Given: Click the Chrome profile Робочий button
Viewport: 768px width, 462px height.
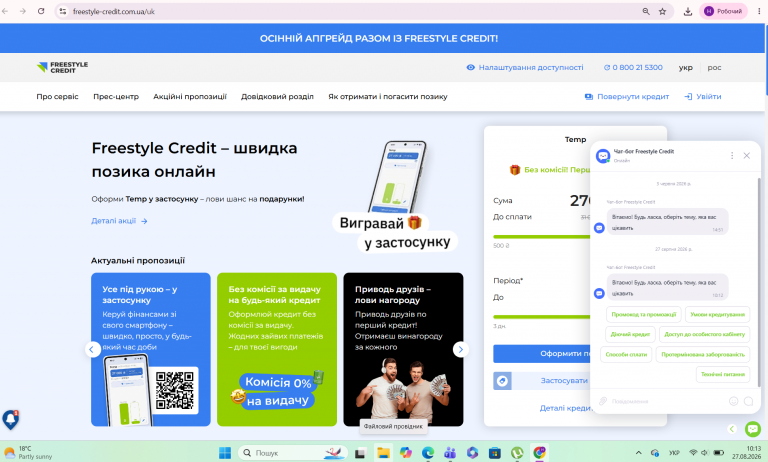Looking at the screenshot, I should point(723,11).
